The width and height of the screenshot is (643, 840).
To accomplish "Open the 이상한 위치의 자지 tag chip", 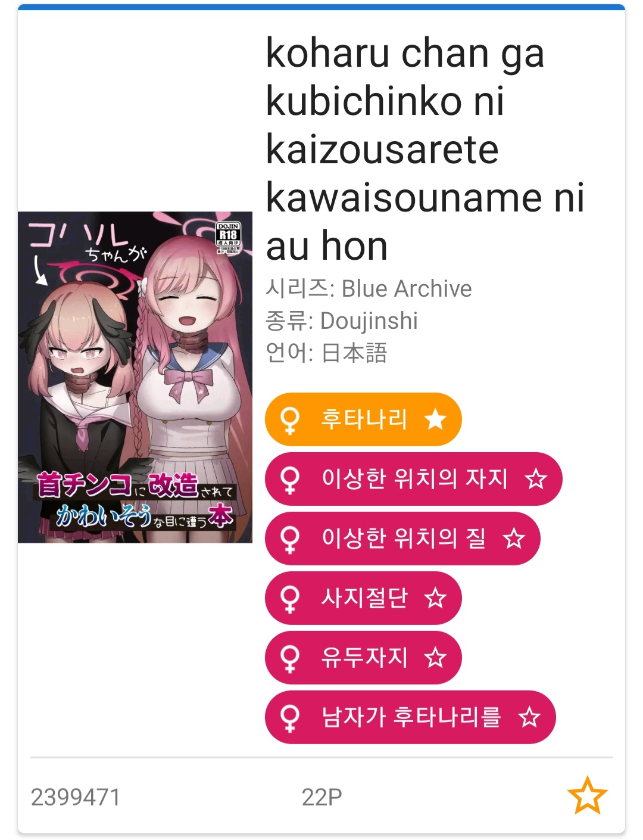I will [414, 479].
